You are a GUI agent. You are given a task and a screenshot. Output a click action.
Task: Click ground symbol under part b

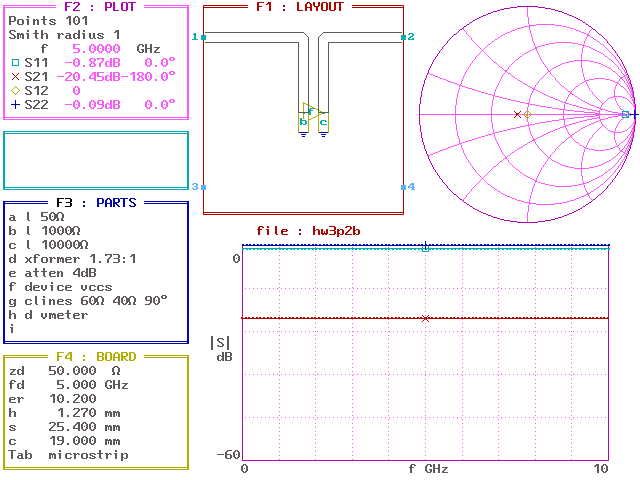click(x=303, y=135)
